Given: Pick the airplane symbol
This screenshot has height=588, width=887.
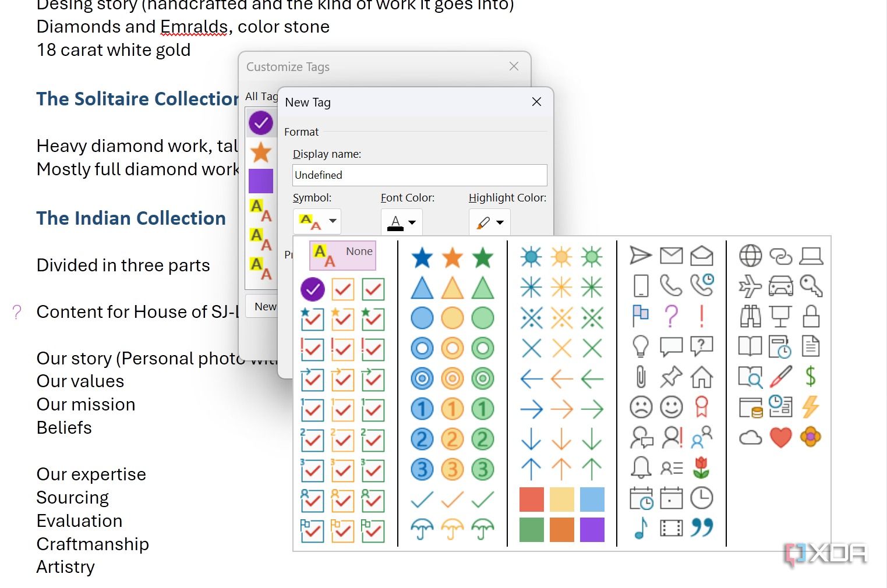Looking at the screenshot, I should 751,285.
